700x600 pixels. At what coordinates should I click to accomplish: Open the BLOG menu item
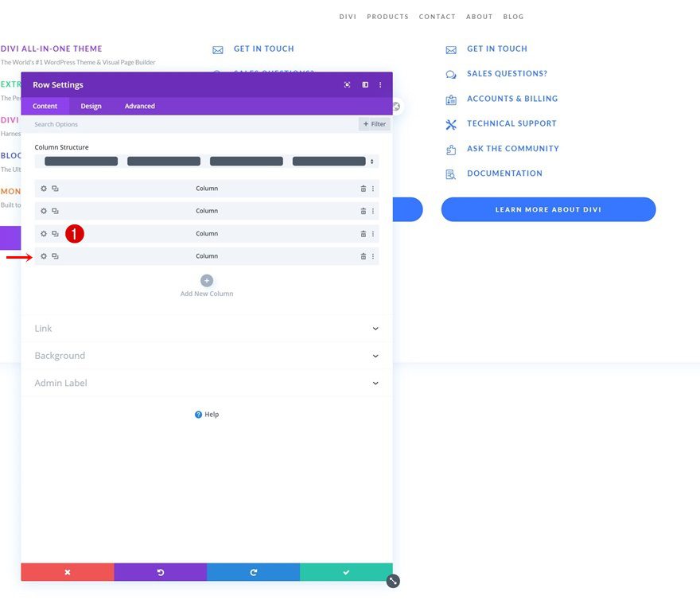pyautogui.click(x=513, y=16)
